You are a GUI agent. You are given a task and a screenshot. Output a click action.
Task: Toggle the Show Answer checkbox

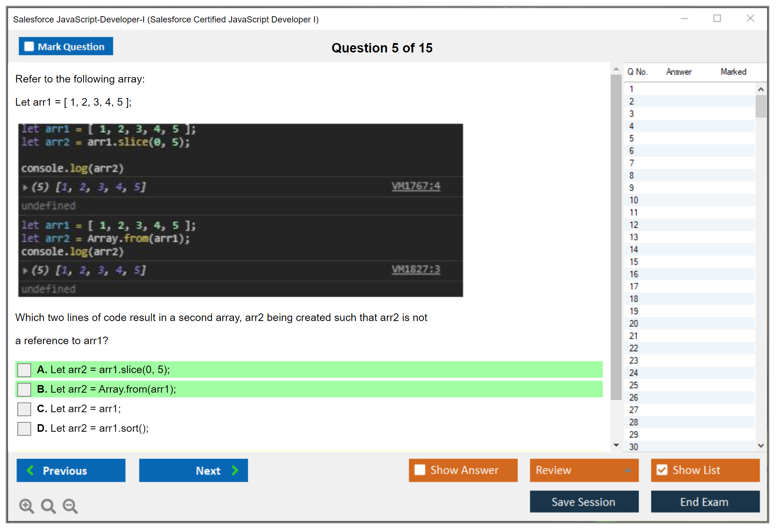click(420, 470)
